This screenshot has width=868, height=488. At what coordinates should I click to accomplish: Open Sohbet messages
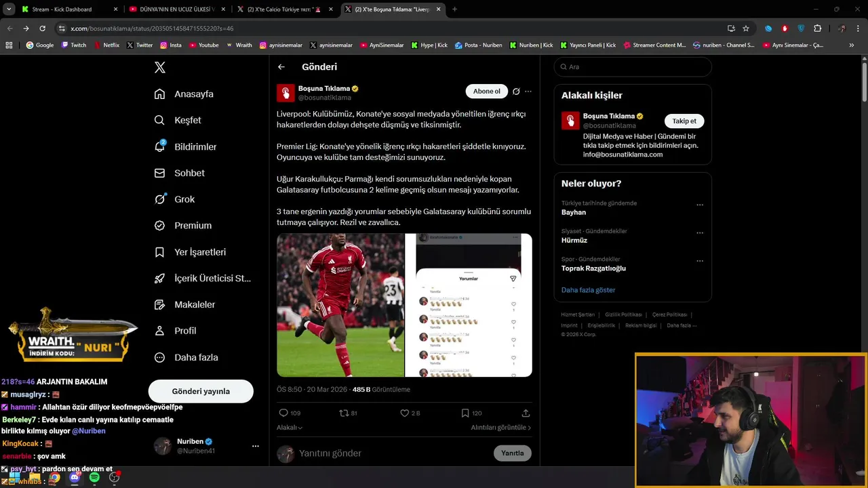click(x=180, y=173)
